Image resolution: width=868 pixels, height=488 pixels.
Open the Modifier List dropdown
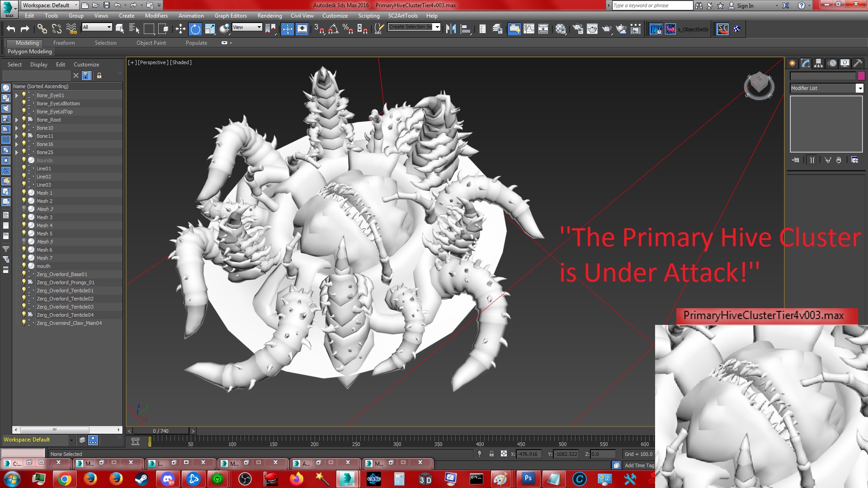[827, 88]
